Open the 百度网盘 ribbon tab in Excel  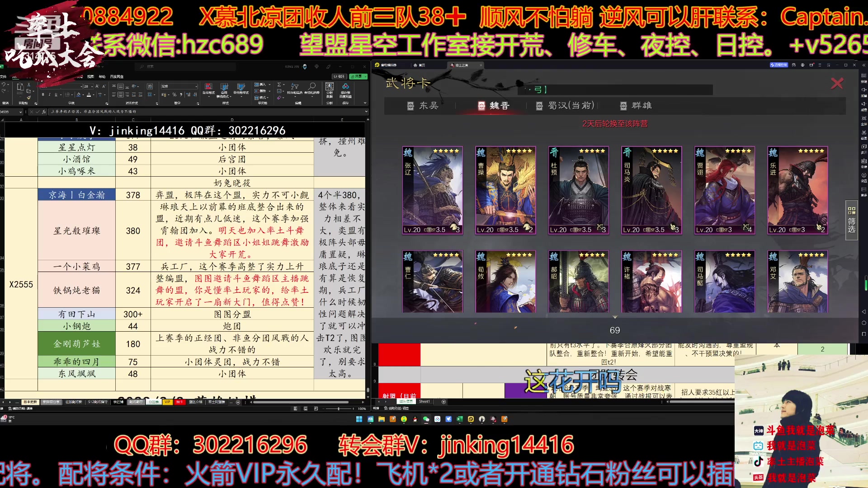117,77
